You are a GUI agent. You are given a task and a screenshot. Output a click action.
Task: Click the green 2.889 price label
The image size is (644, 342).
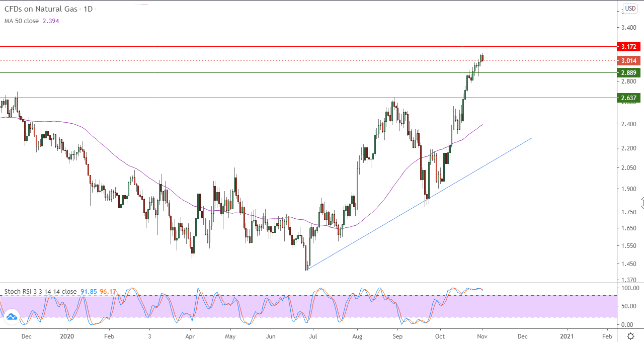coord(629,72)
